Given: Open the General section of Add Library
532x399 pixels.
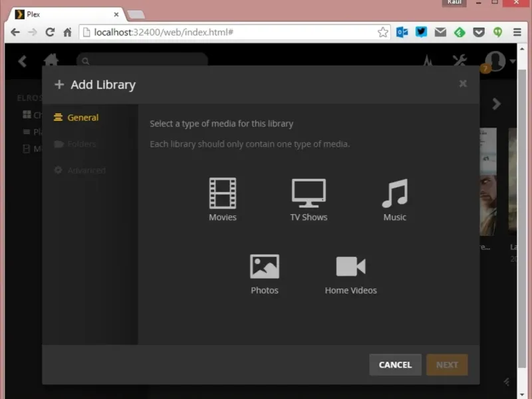Looking at the screenshot, I should click(76, 118).
